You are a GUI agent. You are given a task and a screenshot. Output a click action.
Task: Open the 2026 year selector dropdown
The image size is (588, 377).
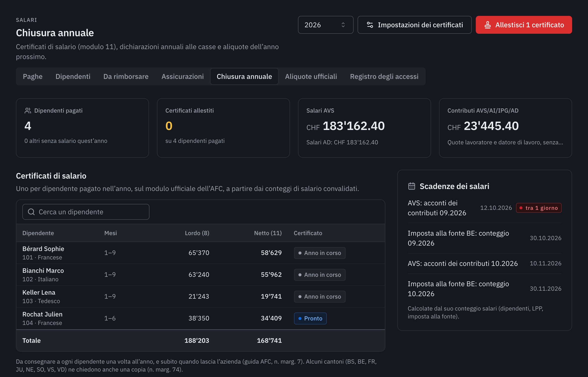click(326, 25)
